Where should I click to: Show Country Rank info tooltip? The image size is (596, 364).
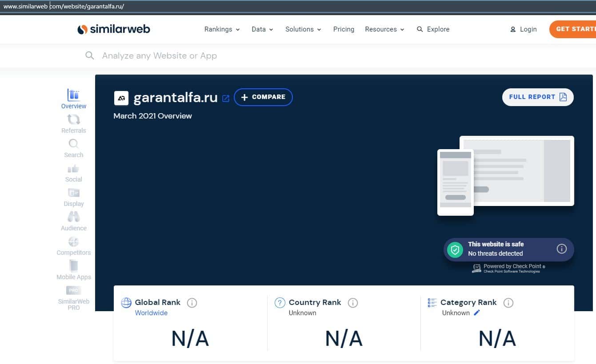tap(353, 303)
